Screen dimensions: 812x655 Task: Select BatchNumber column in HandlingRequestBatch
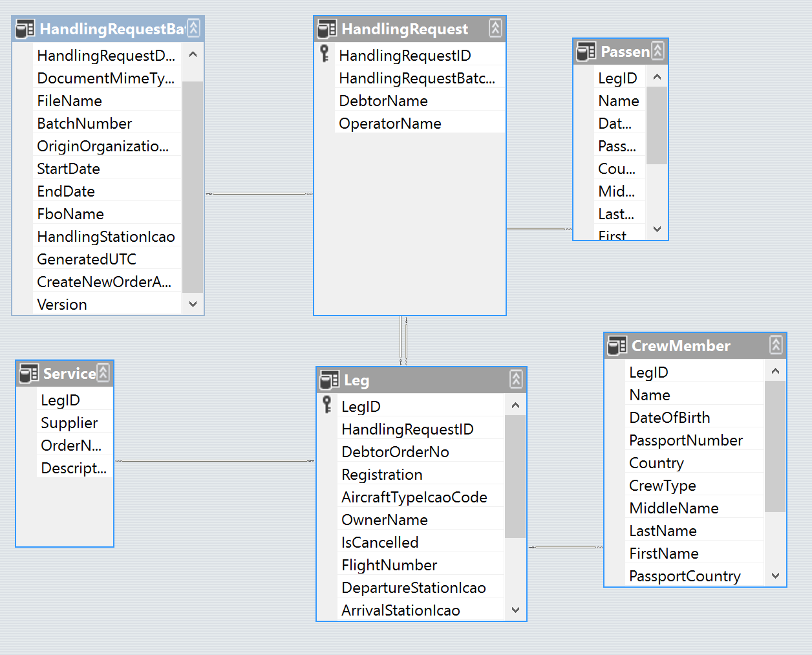pos(85,123)
